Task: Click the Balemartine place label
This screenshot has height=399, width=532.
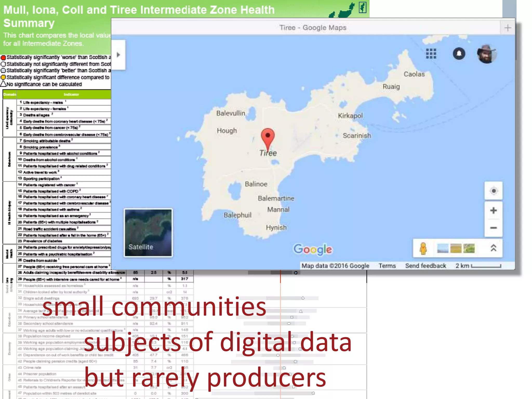Action: (x=276, y=198)
